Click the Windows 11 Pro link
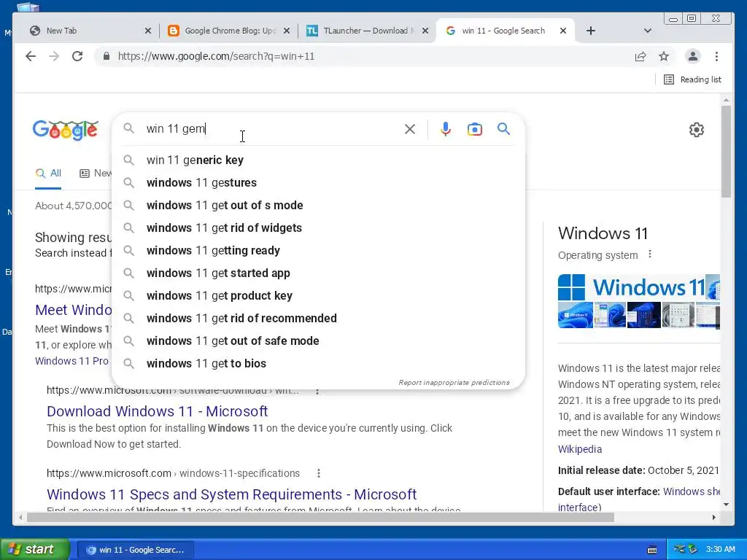 pyautogui.click(x=71, y=361)
